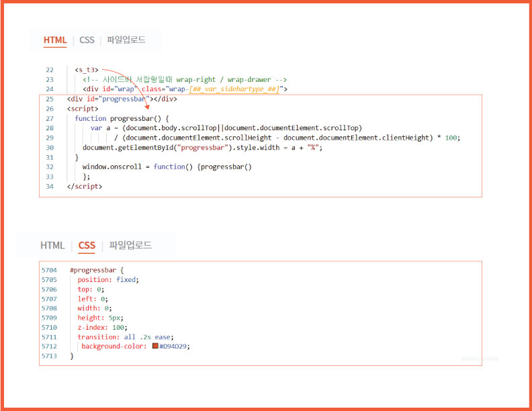The height and width of the screenshot is (411, 532).
Task: Click line number 5713 in CSS editor
Action: point(49,356)
